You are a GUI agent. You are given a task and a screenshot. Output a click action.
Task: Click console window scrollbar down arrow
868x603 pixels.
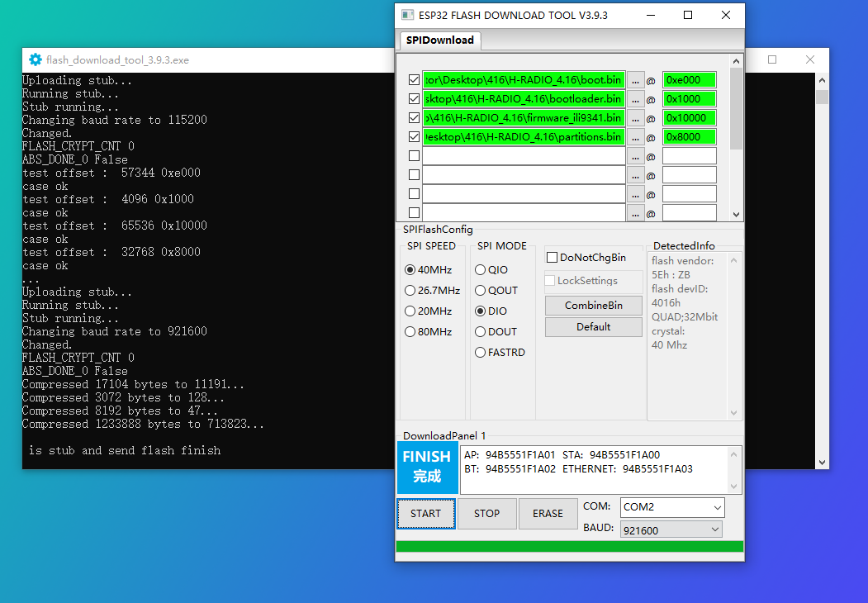point(822,463)
